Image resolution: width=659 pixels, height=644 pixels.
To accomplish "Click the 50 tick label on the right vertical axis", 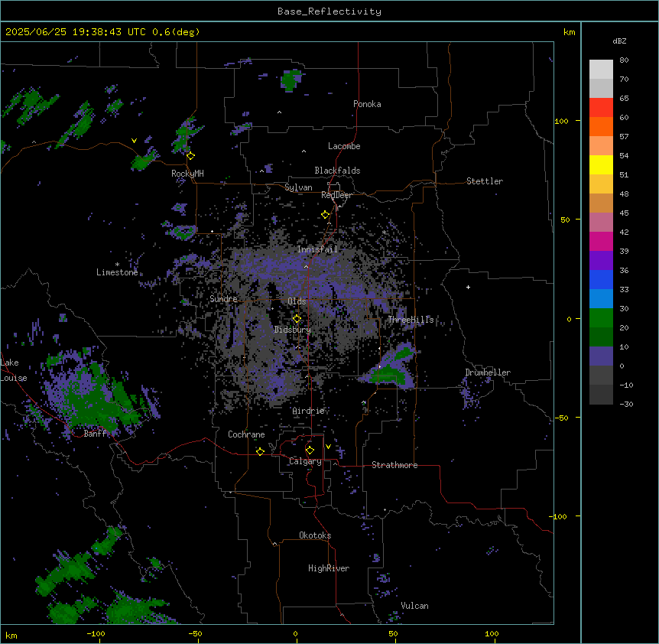I will [565, 220].
